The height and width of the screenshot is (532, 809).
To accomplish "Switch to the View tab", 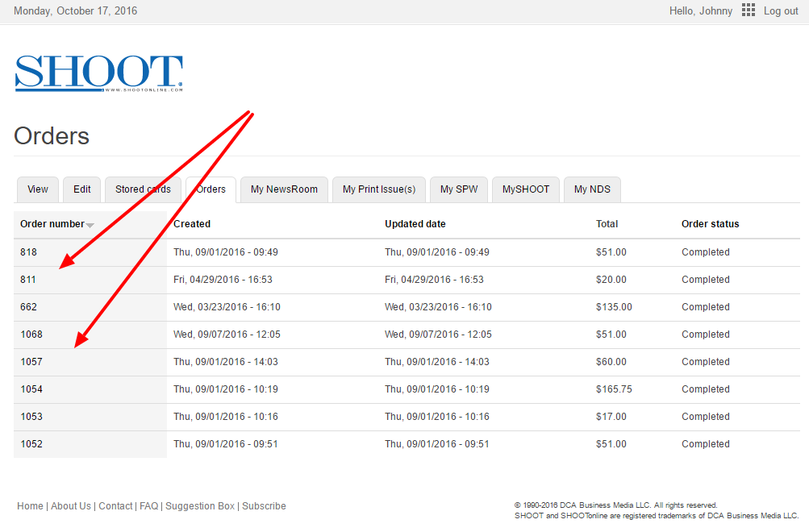I will click(x=38, y=189).
